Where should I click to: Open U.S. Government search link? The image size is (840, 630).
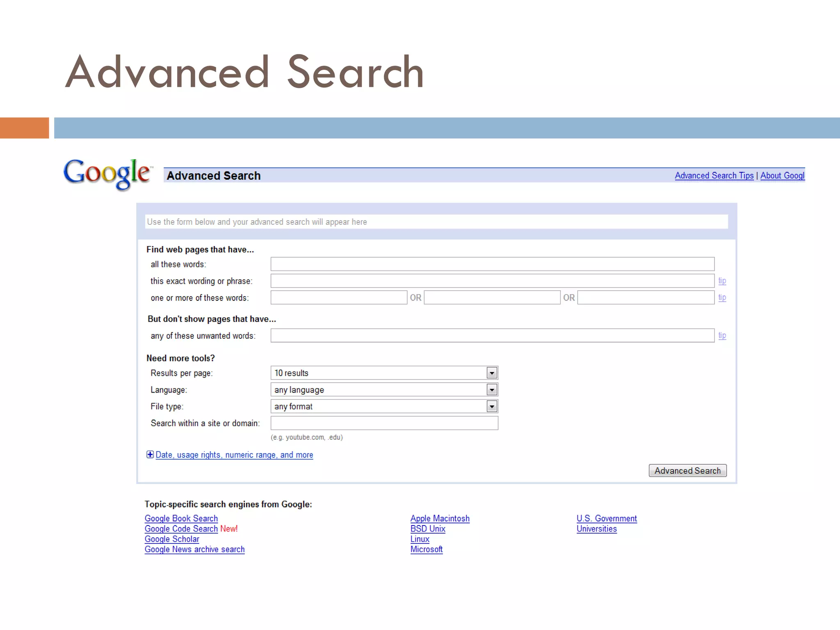point(607,518)
